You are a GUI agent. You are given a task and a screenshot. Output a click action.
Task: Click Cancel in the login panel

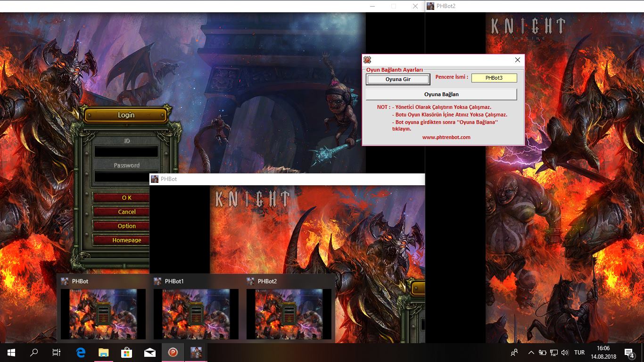(x=122, y=212)
